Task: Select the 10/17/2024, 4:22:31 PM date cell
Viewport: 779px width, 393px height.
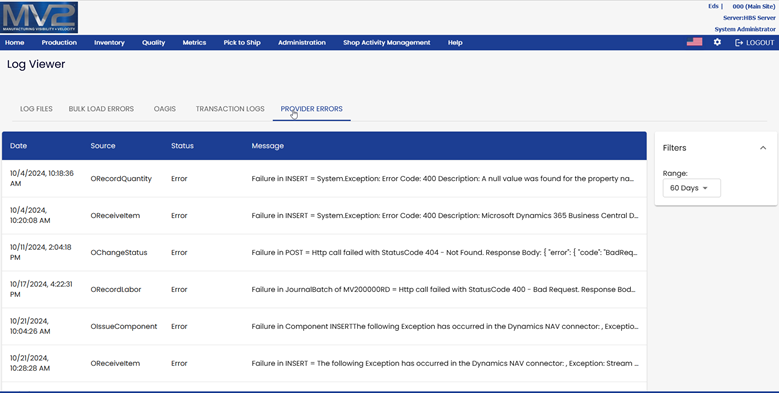Action: pyautogui.click(x=41, y=289)
